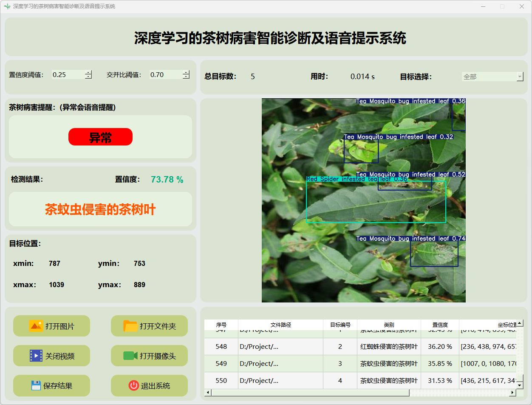Select table row numbered 548
532x405 pixels.
point(221,347)
